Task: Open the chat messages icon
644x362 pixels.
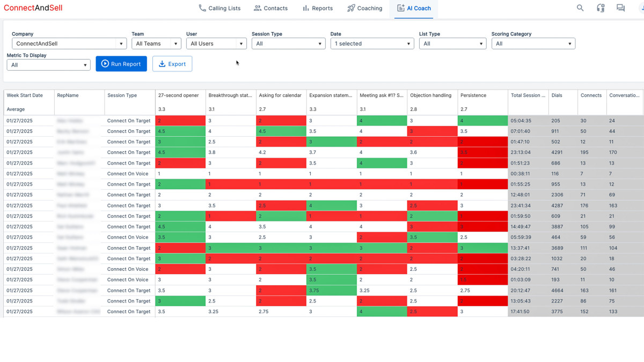Action: click(621, 8)
